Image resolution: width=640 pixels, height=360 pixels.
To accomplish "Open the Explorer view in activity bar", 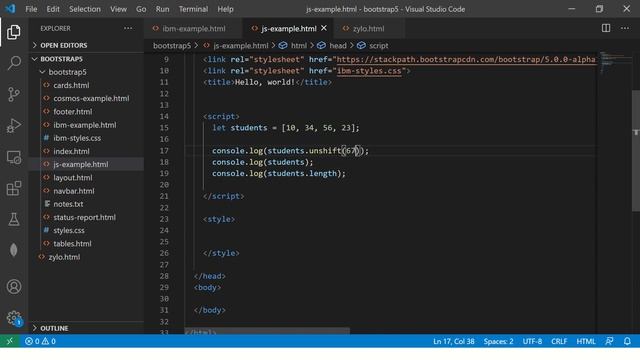I will click(x=13, y=32).
